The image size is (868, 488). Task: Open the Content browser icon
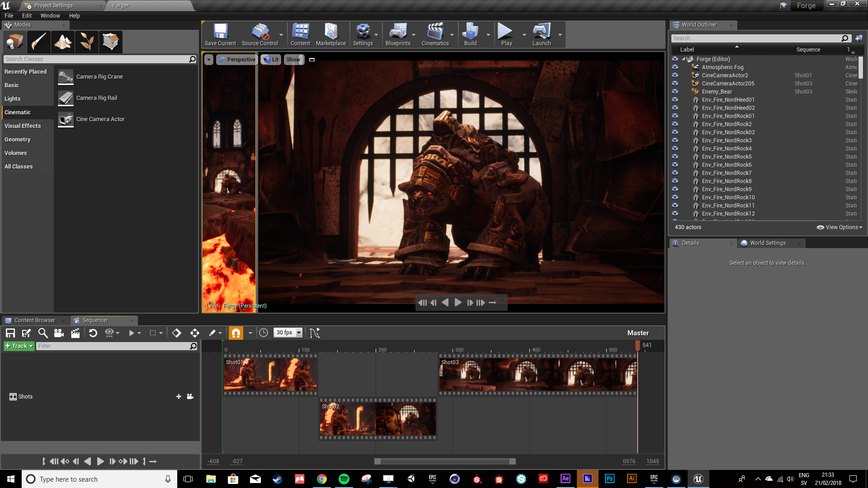coord(300,35)
